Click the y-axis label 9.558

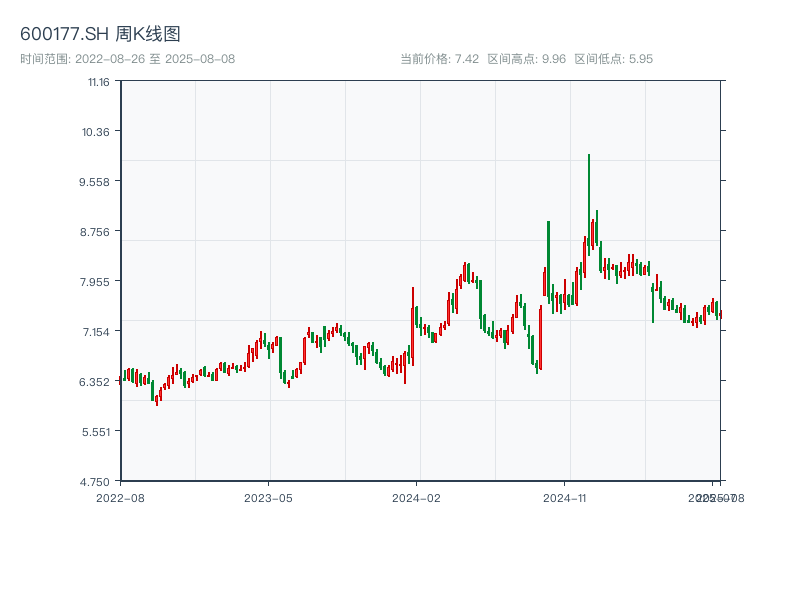tap(94, 182)
